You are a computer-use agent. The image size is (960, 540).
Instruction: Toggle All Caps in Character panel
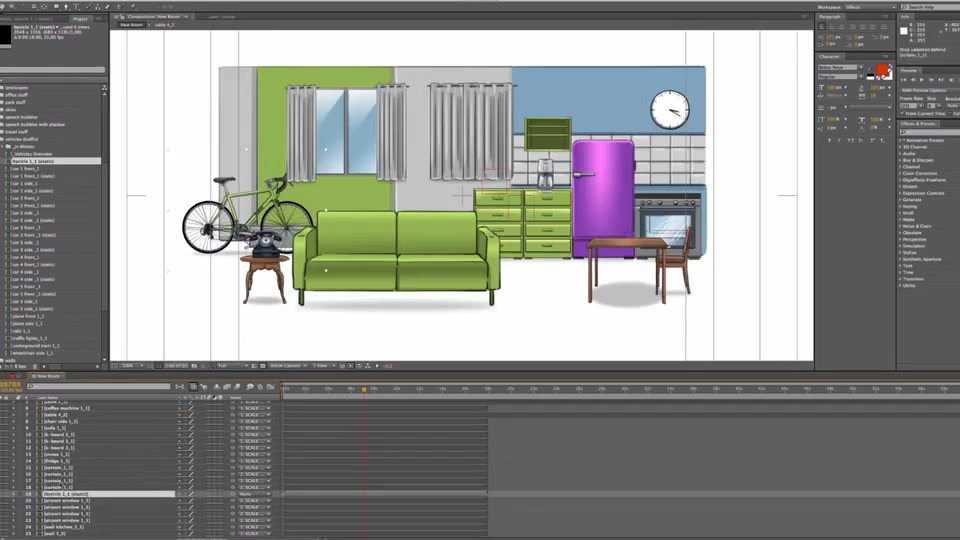pos(850,140)
